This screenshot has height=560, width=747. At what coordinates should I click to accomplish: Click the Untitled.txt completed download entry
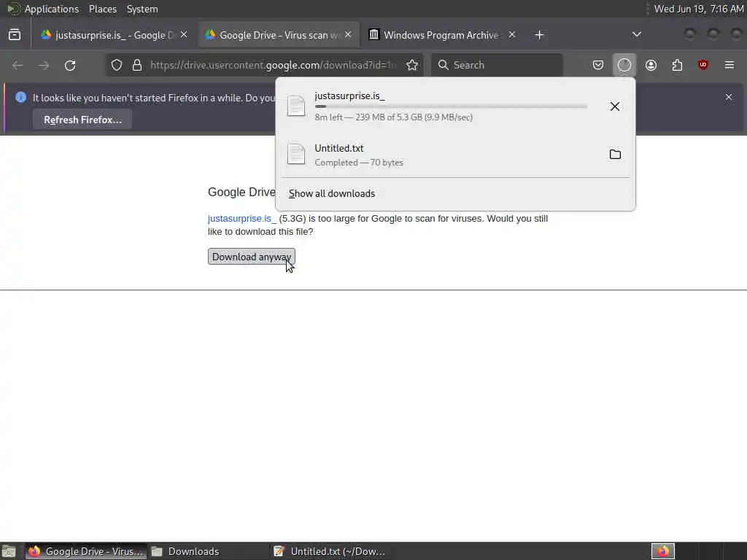[x=455, y=155]
